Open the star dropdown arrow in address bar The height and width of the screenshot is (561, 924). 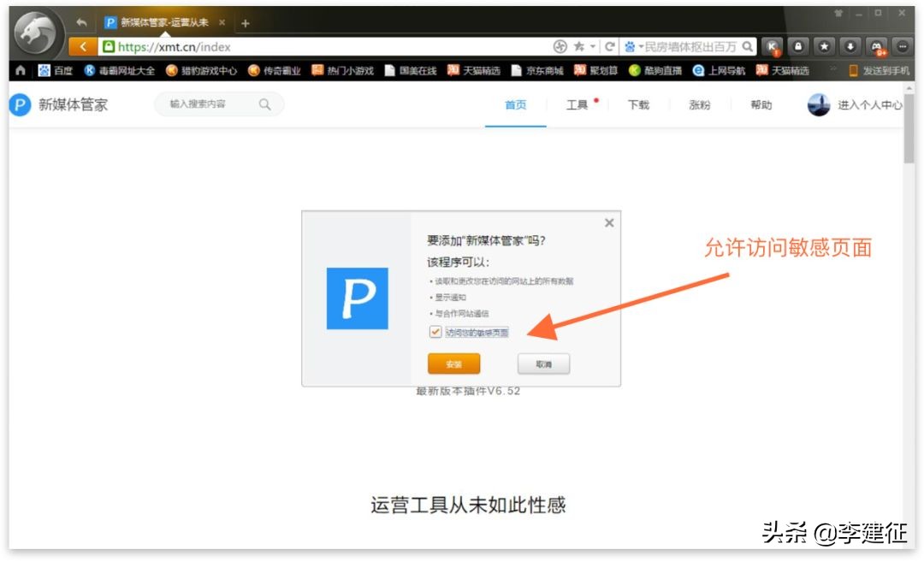(x=592, y=47)
